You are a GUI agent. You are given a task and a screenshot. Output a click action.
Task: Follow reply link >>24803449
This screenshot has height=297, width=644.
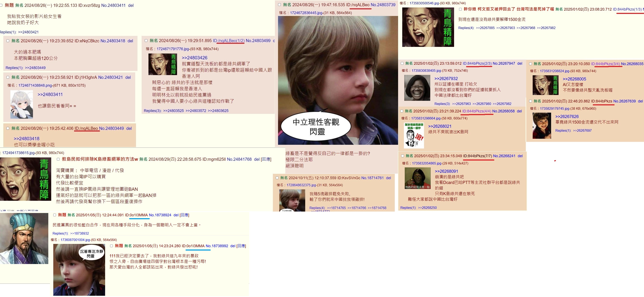(35, 68)
